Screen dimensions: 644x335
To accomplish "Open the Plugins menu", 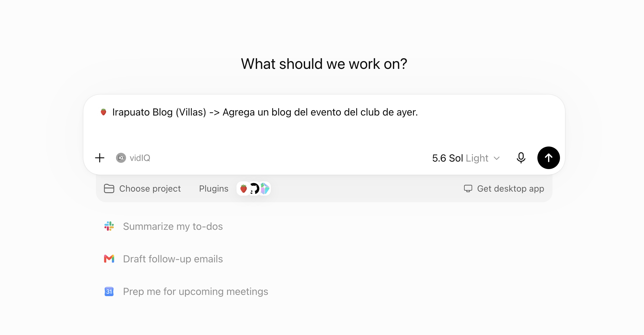I will pyautogui.click(x=214, y=188).
